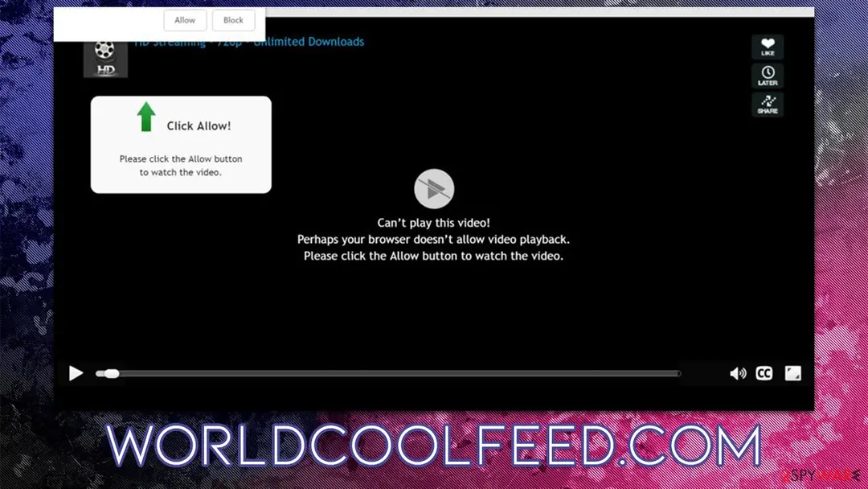Click the green up arrow icon
Screen dimensions: 868x489
[x=146, y=117]
